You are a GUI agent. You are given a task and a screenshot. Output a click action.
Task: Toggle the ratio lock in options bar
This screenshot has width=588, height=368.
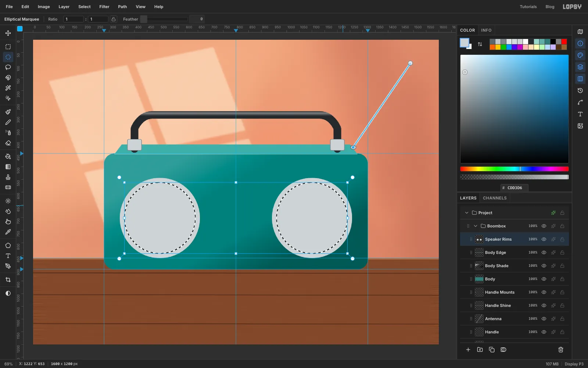(114, 19)
